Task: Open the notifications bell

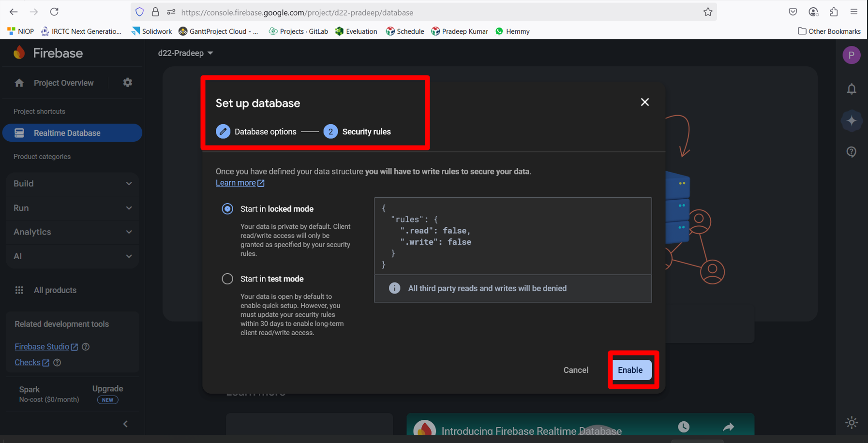Action: pyautogui.click(x=852, y=89)
